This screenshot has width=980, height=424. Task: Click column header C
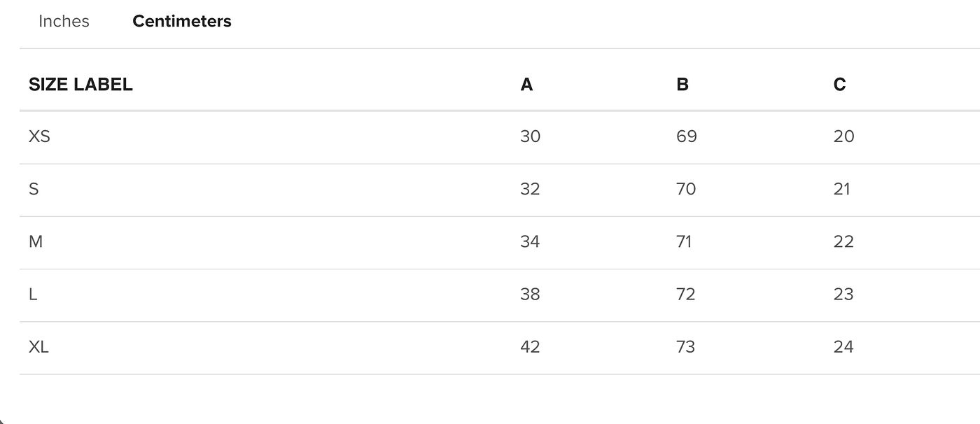coord(839,85)
